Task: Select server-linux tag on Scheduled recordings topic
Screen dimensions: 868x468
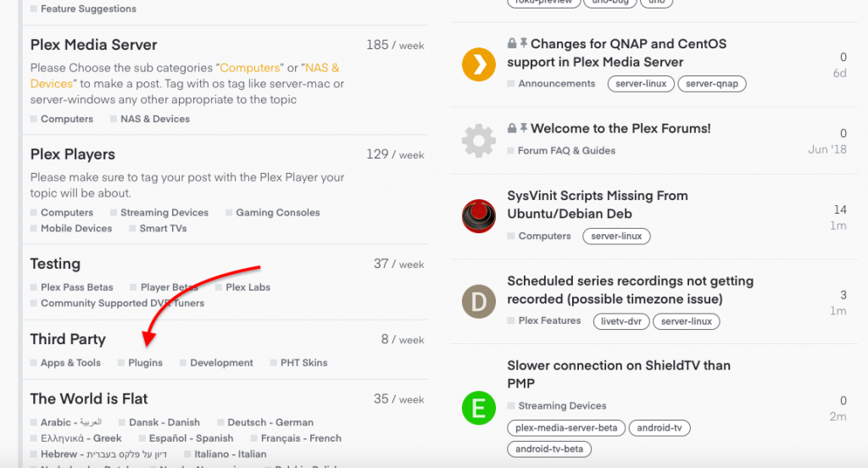Action: pos(687,321)
